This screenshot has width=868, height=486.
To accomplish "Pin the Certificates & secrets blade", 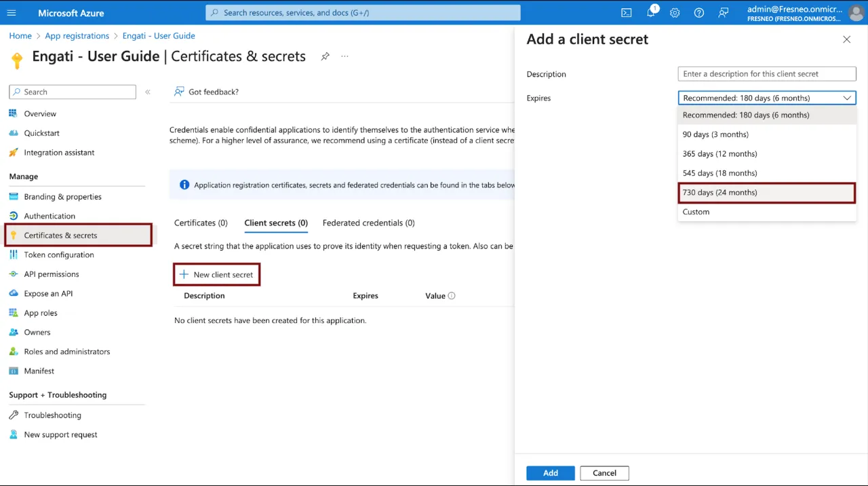I will click(325, 56).
